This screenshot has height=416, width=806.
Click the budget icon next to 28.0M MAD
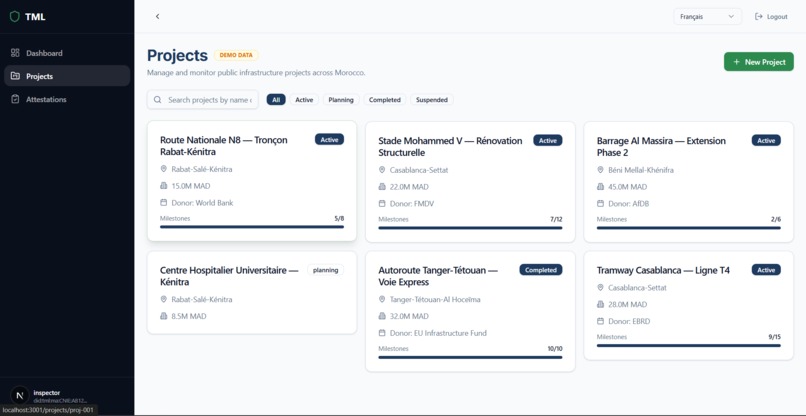600,304
